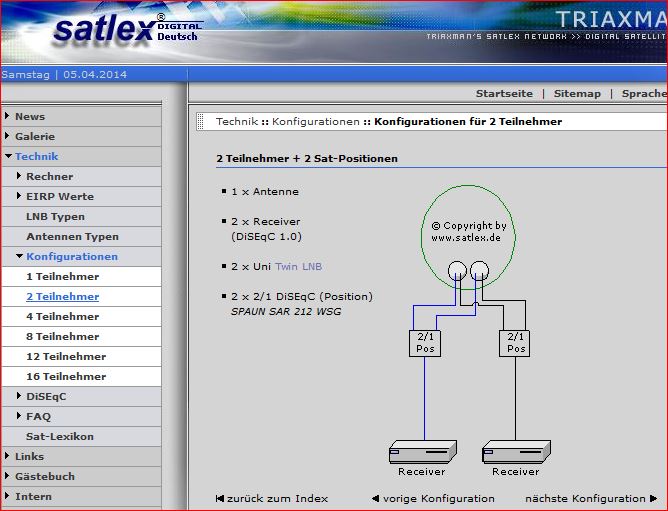Viewport: 668px width, 511px height.
Task: Open the DiSEqC sidebar item
Action: tap(46, 396)
